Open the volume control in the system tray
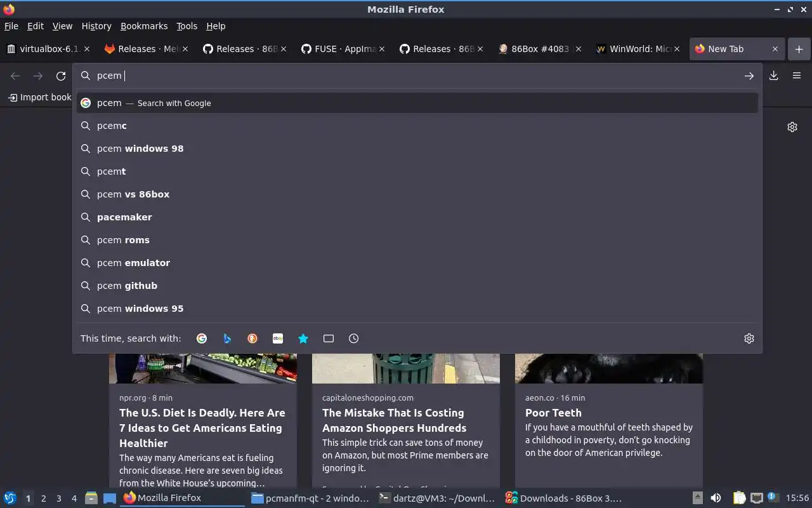 click(x=716, y=498)
